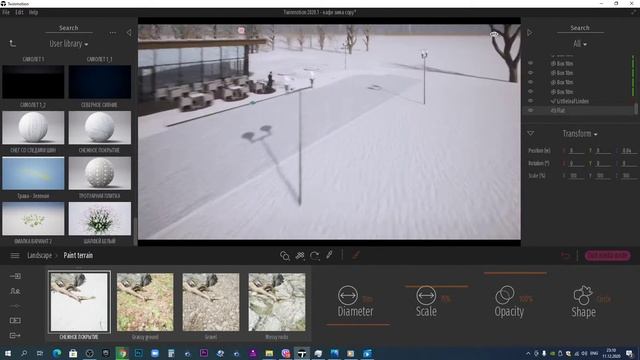Click the Settings slider dock icon

tap(15, 306)
